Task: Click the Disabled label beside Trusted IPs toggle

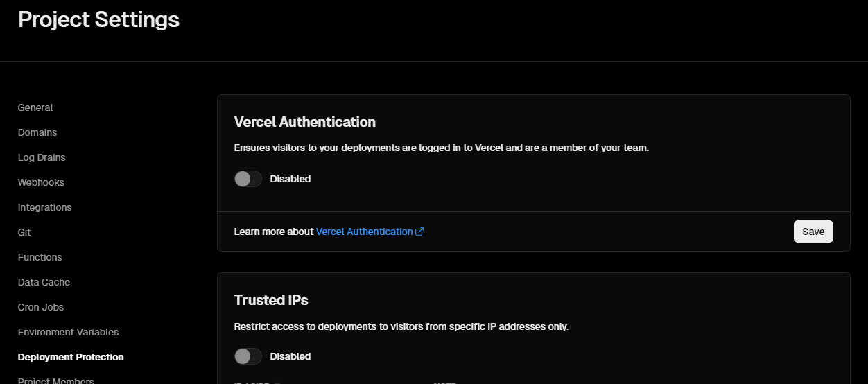Action: click(x=290, y=356)
